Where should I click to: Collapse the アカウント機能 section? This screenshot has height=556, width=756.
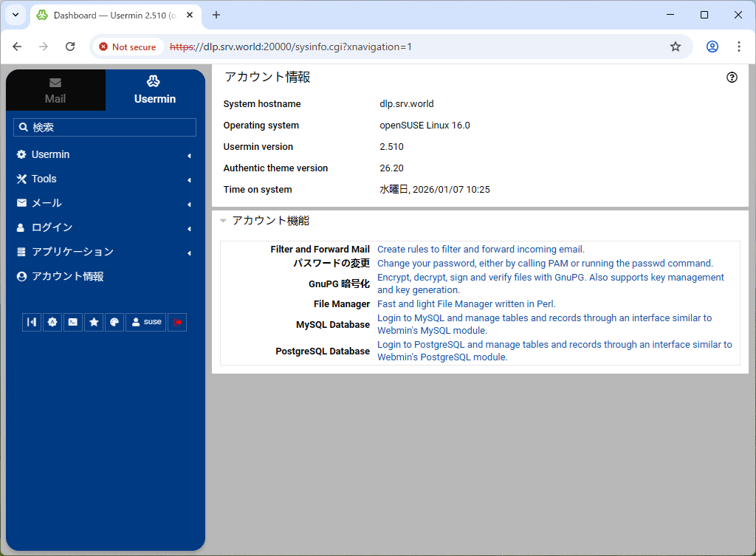point(224,220)
